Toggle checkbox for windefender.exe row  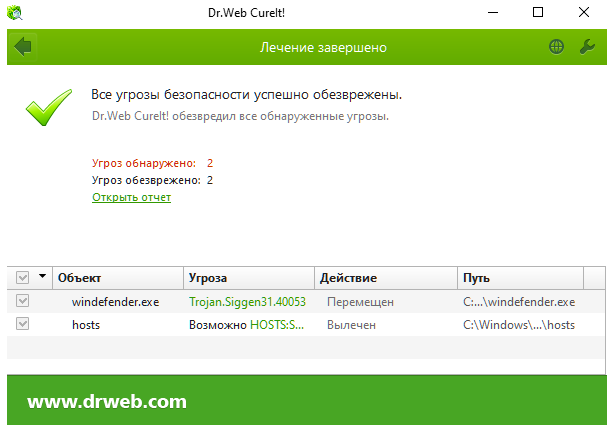[22, 301]
